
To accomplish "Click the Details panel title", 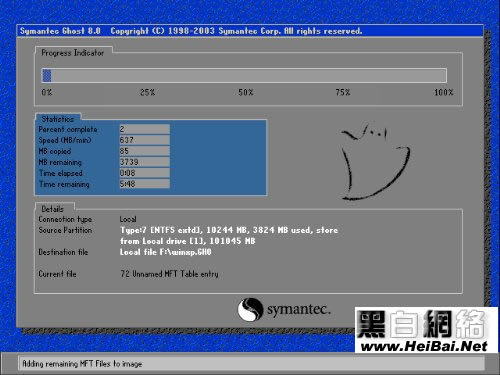I will (x=52, y=209).
